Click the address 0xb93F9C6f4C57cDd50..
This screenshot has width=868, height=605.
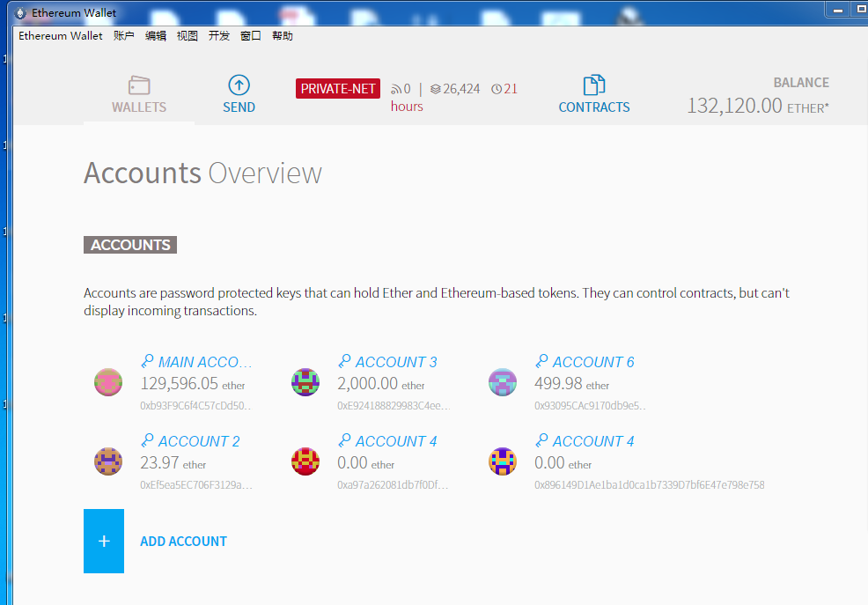click(x=195, y=406)
